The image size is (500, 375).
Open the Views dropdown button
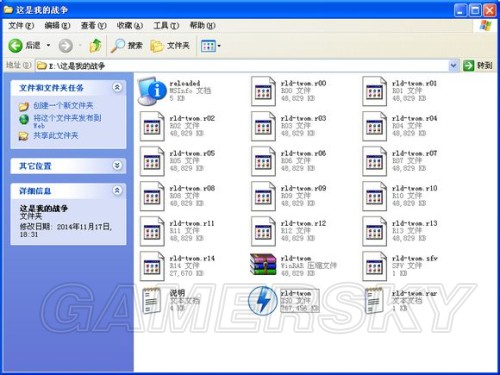211,46
